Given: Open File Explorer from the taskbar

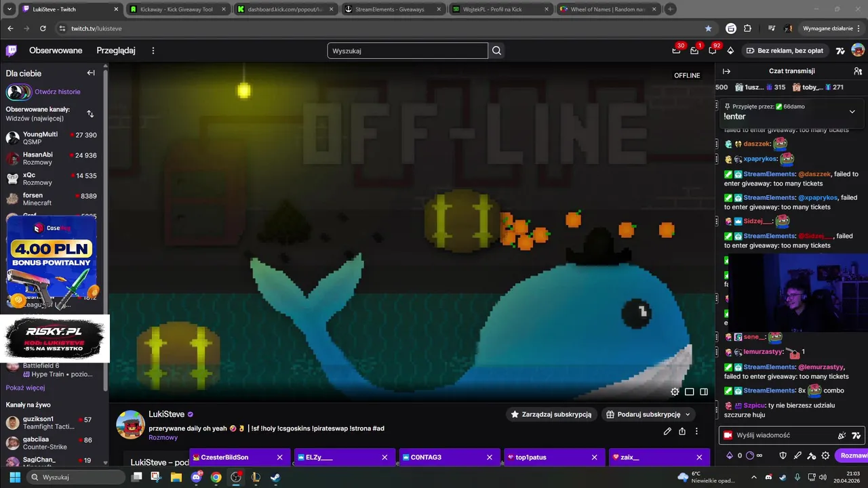Looking at the screenshot, I should tap(176, 477).
